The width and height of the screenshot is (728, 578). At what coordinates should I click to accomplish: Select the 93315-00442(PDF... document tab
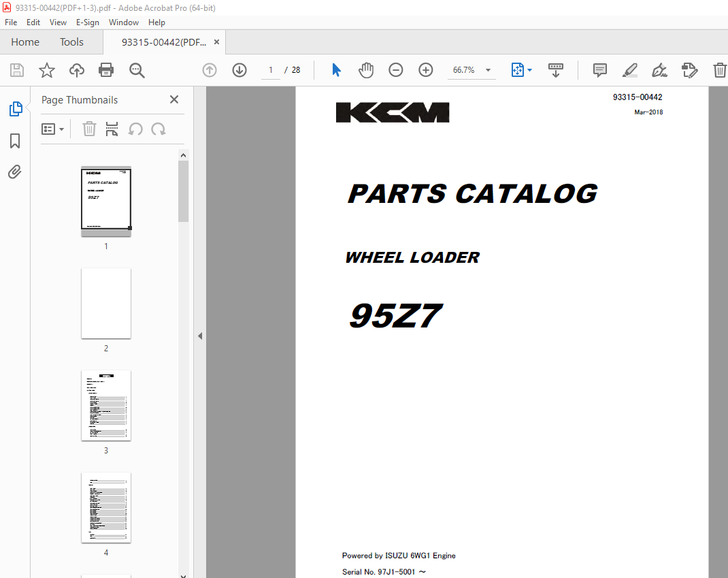click(x=163, y=42)
